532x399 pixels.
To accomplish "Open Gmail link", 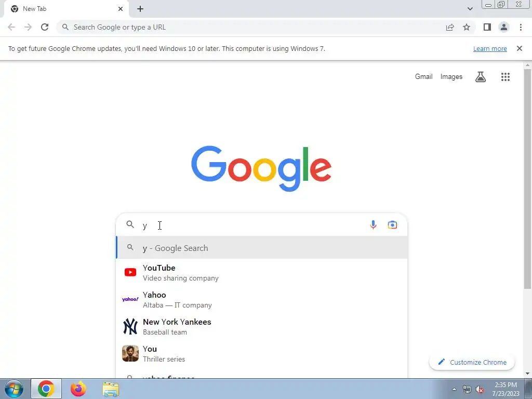I will tap(423, 77).
